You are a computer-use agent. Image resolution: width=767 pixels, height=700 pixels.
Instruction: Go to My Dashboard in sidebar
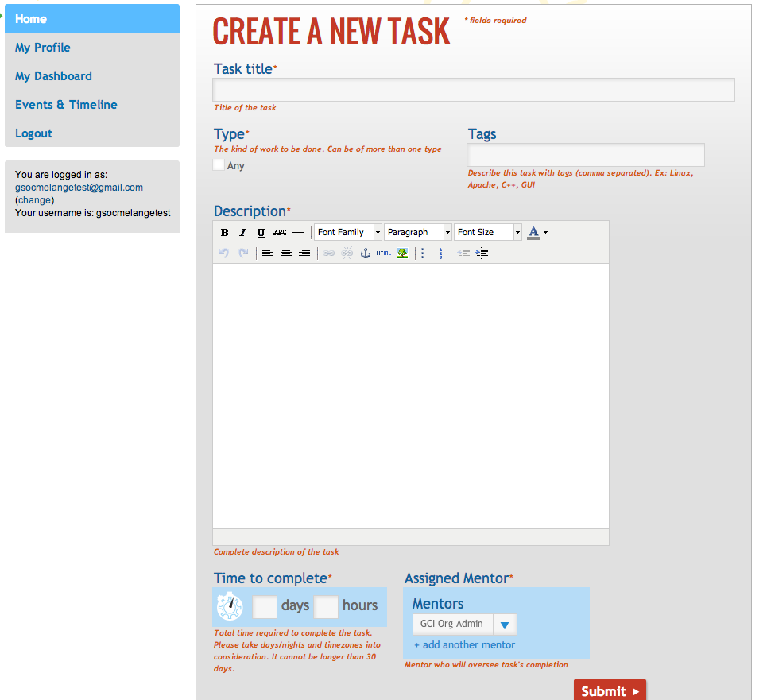pyautogui.click(x=53, y=76)
